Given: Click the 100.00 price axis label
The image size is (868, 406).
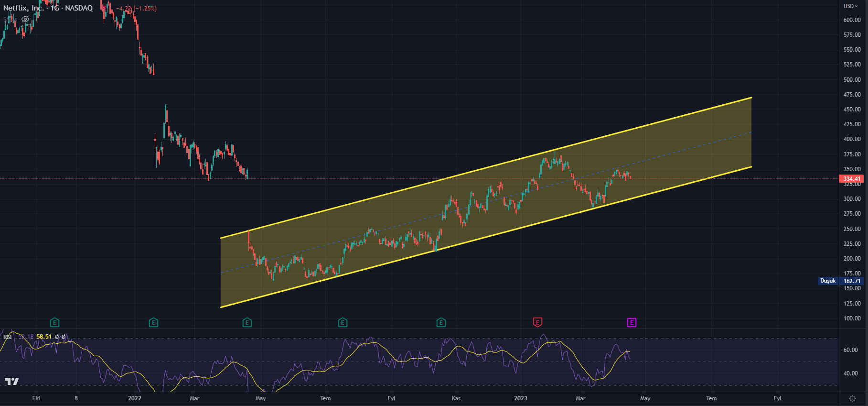Looking at the screenshot, I should coord(852,318).
